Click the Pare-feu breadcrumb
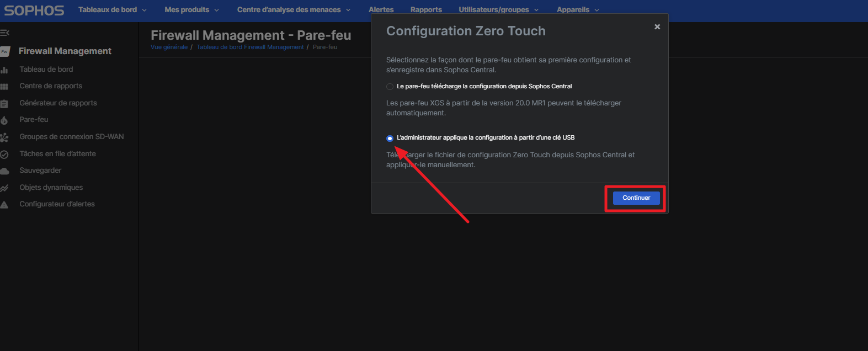Image resolution: width=868 pixels, height=351 pixels. [x=325, y=47]
